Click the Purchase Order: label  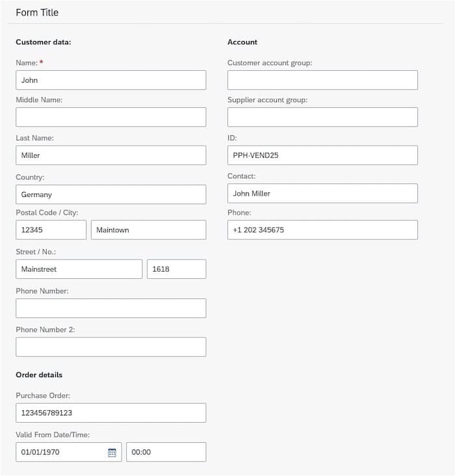point(43,395)
